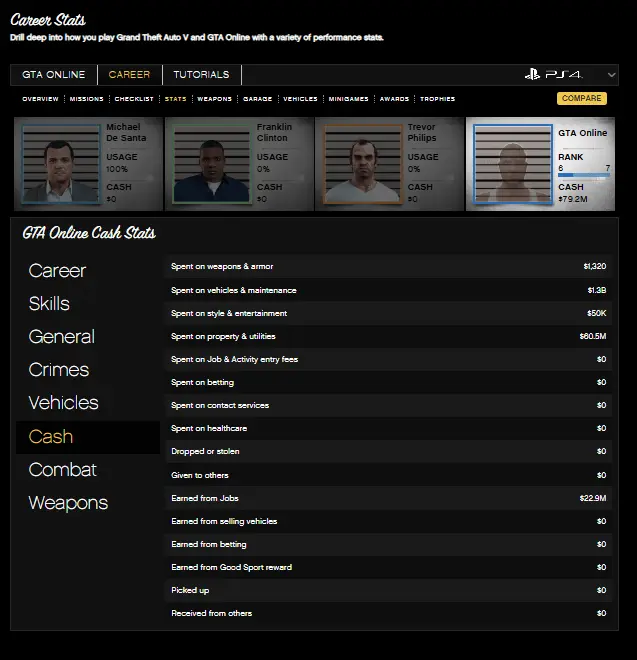Click the 'Picked up' row
637x660 pixels.
389,590
